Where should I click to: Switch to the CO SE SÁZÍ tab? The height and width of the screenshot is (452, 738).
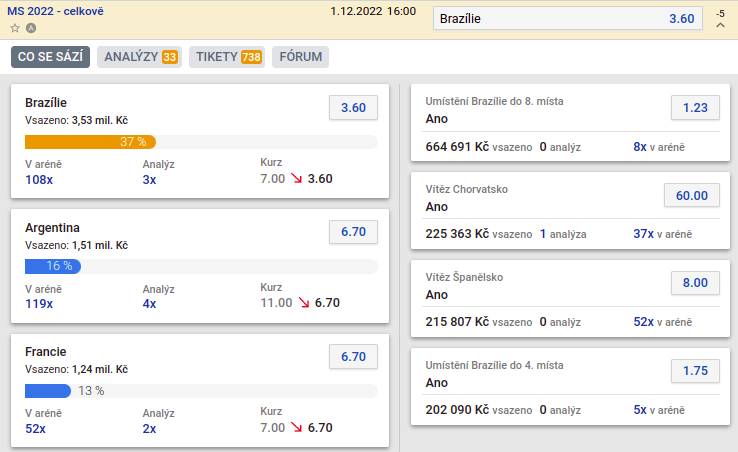[x=51, y=57]
